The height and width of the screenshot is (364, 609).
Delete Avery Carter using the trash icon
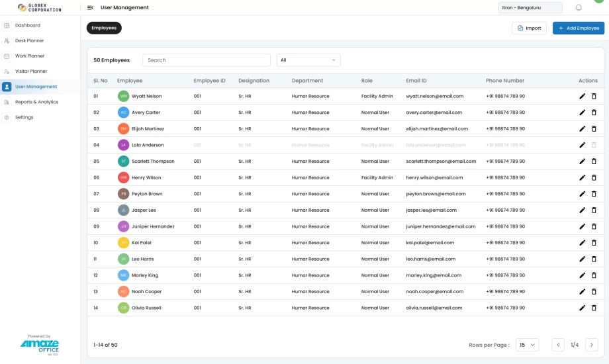click(x=594, y=113)
